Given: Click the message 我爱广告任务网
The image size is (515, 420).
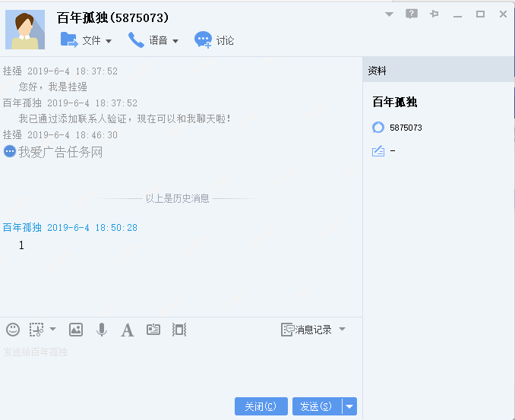Looking at the screenshot, I should pos(61,152).
